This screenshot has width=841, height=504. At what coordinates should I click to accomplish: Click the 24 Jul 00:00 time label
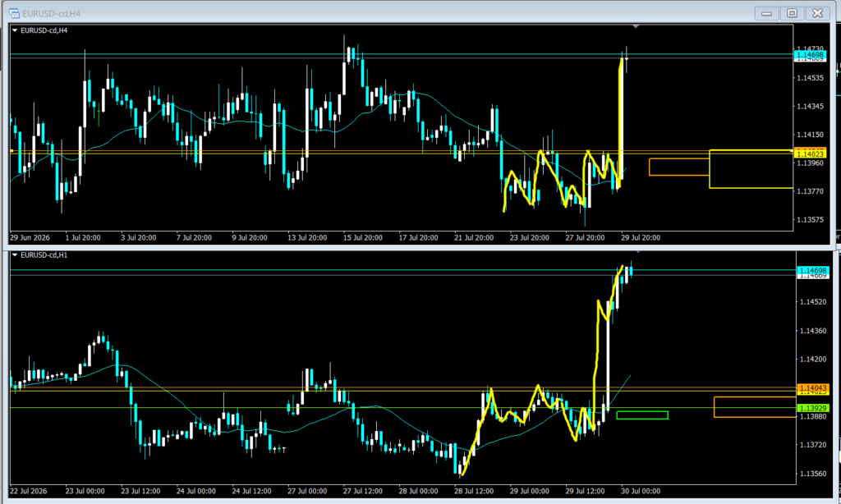tap(196, 491)
